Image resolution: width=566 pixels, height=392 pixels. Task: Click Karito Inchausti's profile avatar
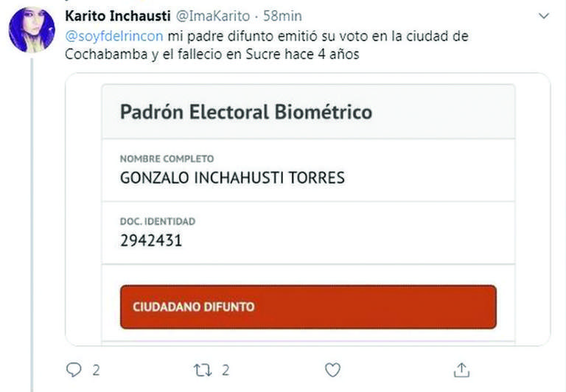[32, 30]
